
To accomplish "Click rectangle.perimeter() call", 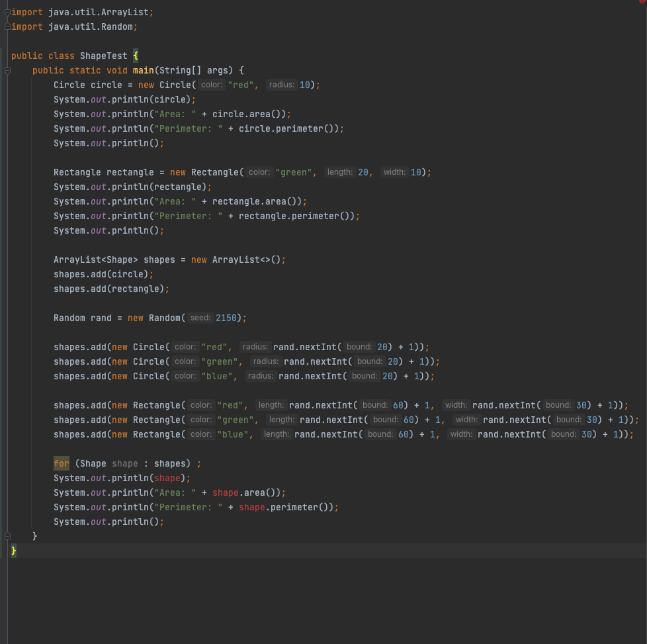I will (296, 216).
